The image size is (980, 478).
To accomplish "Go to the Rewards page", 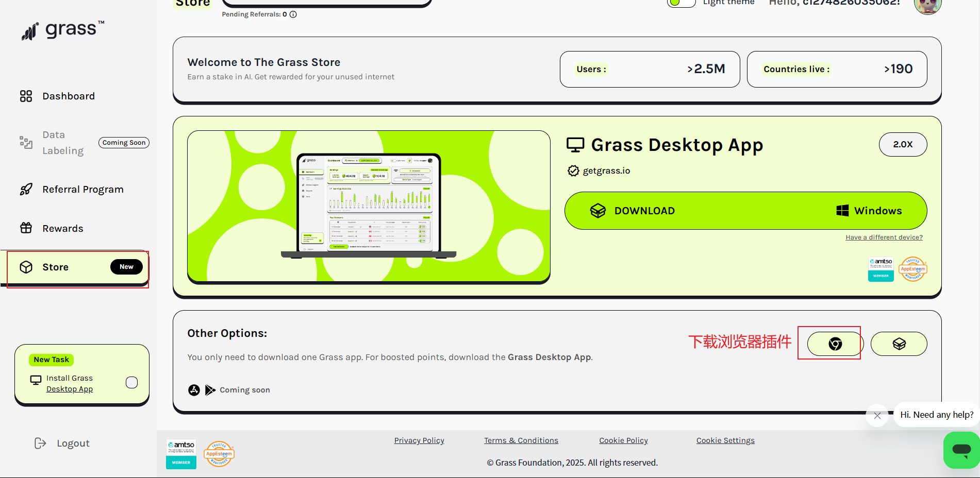I will pyautogui.click(x=62, y=228).
